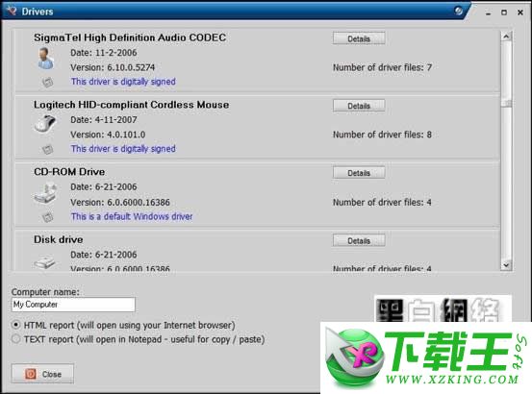The image size is (532, 394).
Task: Click the icon beside the default Windows driver text
Action: 47,217
